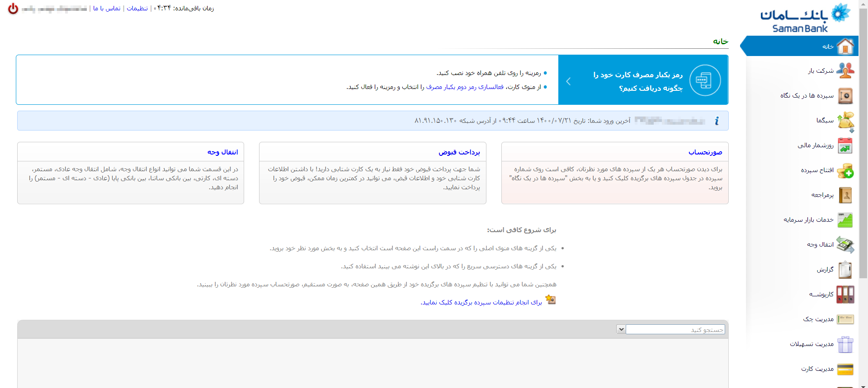Click the Saman Bank logo
The width and height of the screenshot is (868, 388).
[805, 18]
